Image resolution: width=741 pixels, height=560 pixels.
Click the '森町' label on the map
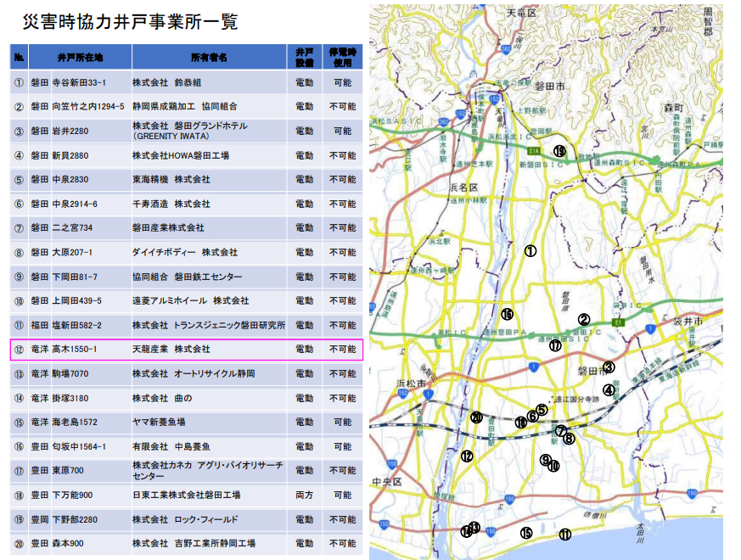coord(674,109)
